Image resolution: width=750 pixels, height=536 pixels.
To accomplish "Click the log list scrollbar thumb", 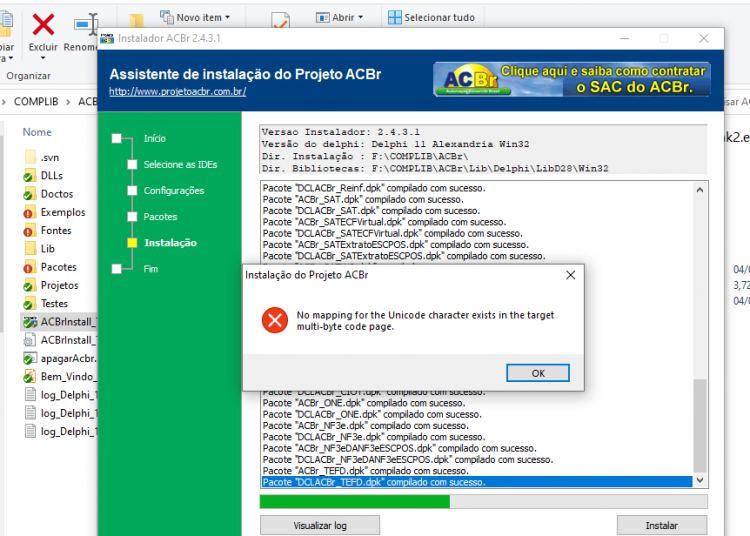I will [700, 425].
